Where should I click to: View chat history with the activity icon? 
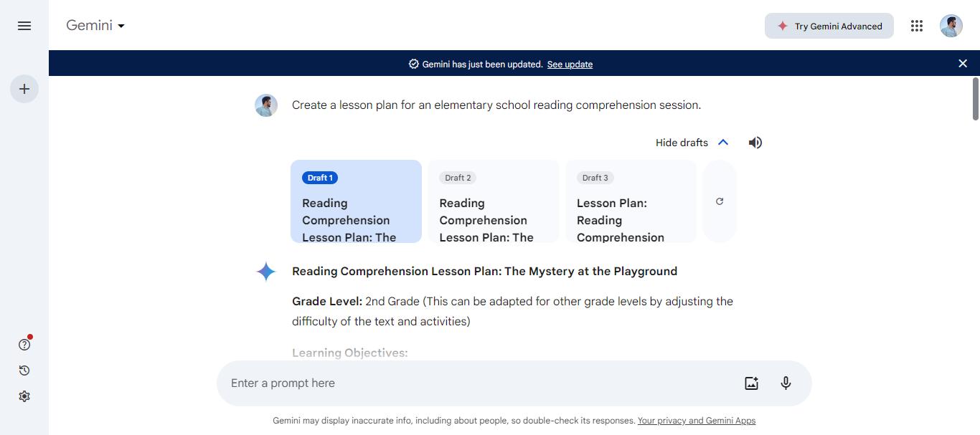[x=24, y=371]
